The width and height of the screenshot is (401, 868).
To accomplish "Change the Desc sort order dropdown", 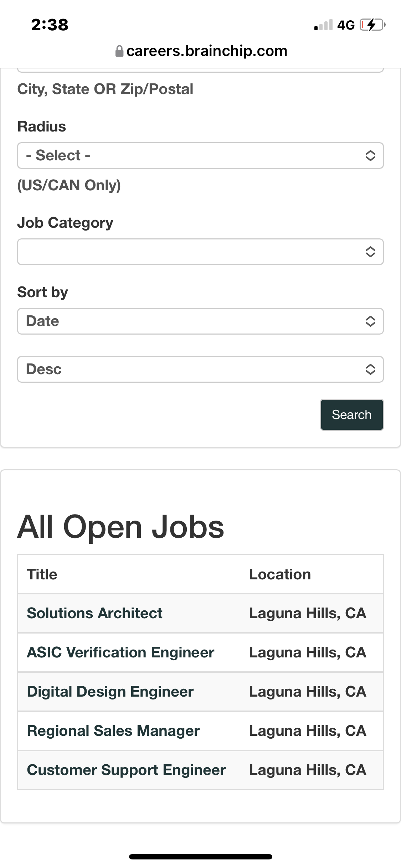I will [x=200, y=370].
